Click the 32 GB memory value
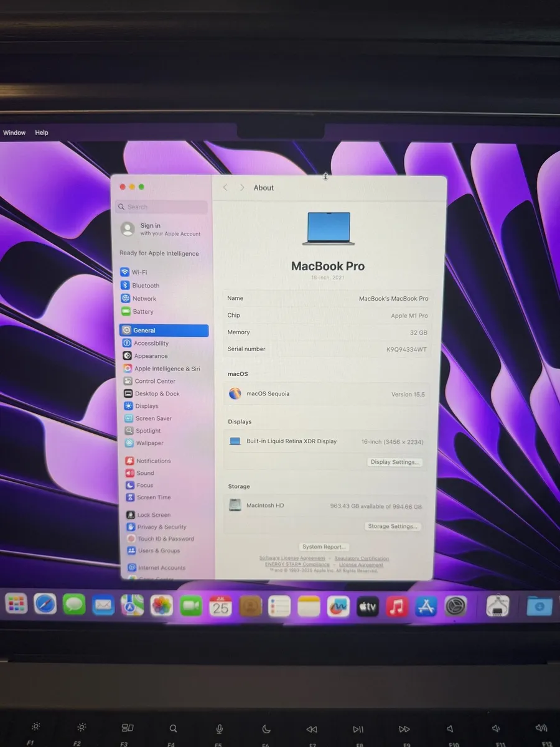The width and height of the screenshot is (560, 747). point(418,332)
